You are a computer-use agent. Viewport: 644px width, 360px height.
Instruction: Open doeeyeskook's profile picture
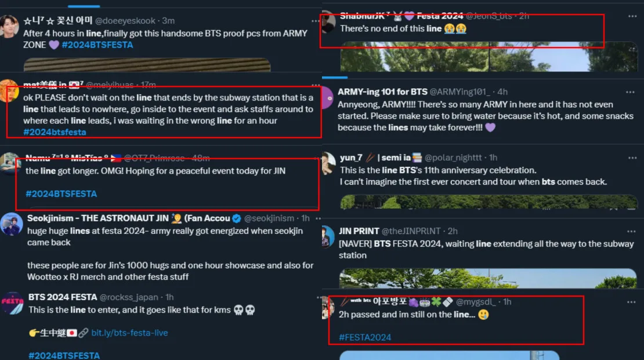tap(9, 26)
